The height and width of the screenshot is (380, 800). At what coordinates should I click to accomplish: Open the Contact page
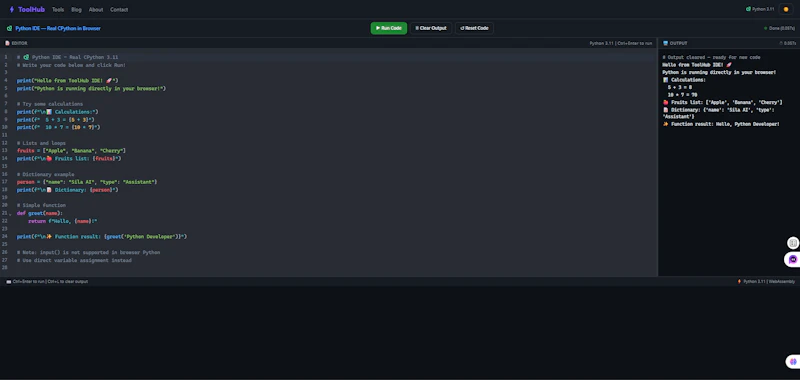click(x=119, y=10)
